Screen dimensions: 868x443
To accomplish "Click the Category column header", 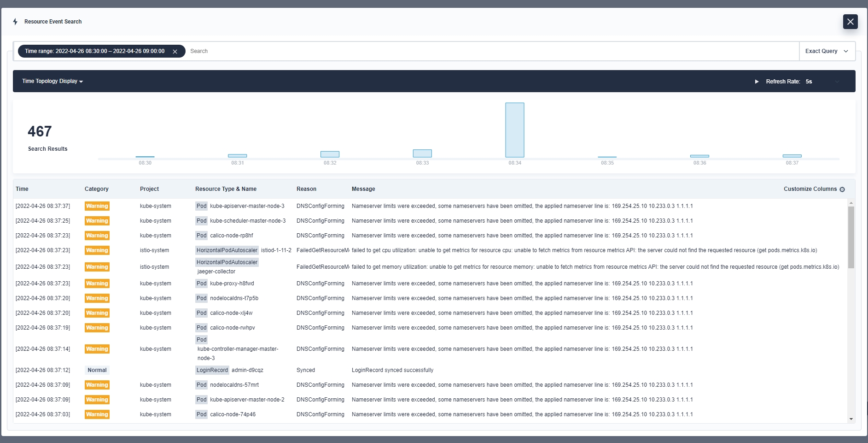I will [97, 189].
